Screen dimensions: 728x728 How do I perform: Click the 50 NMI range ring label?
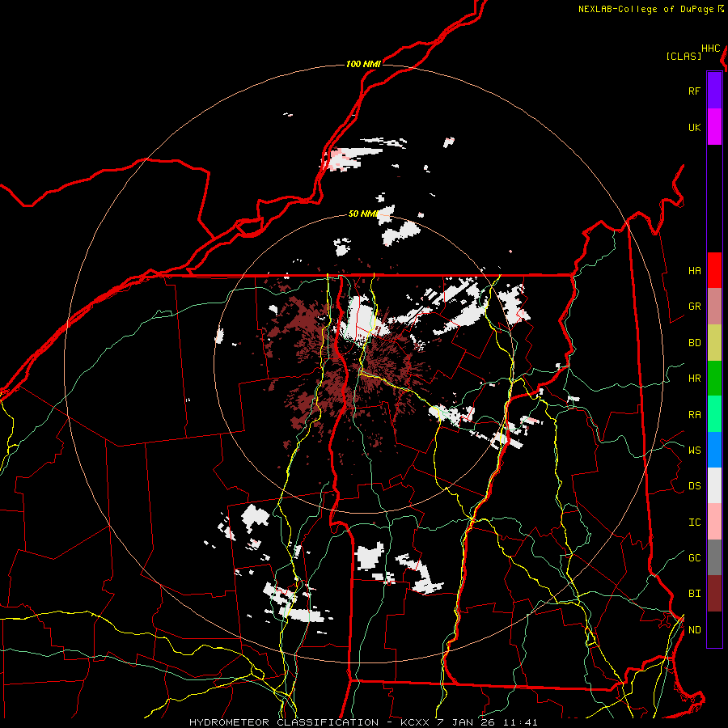point(363,214)
